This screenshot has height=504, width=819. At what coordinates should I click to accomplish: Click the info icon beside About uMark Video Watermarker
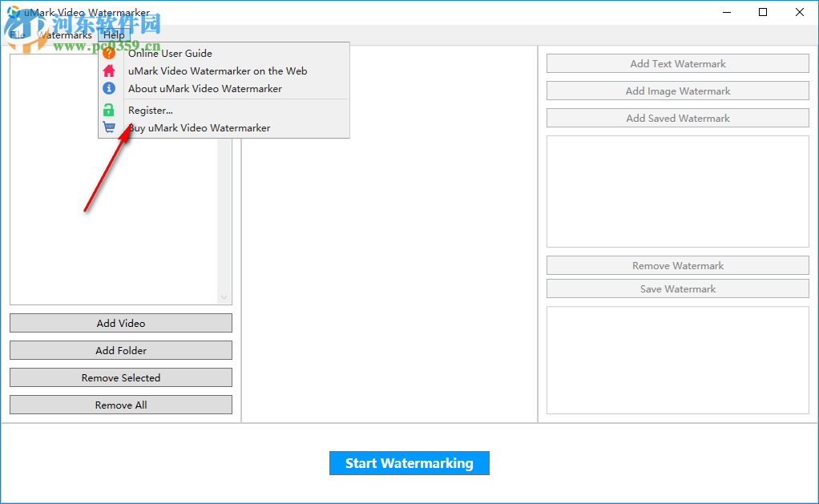click(110, 88)
